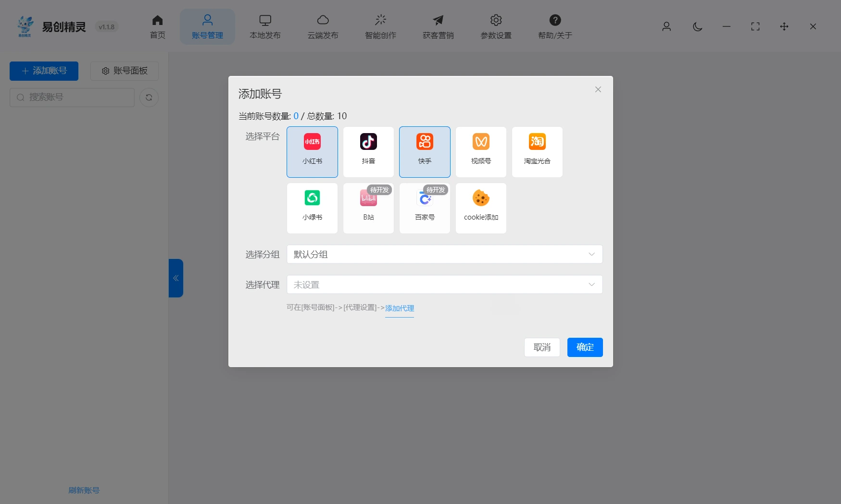841x504 pixels.
Task: Open the 智能创作 tab
Action: (380, 27)
